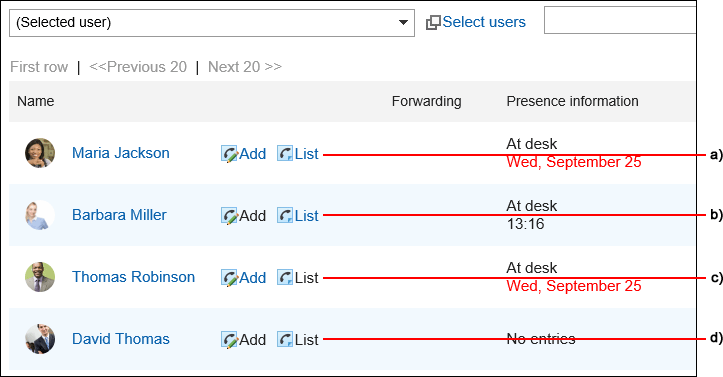Click the Add text in Barbara Miller's row

click(253, 216)
